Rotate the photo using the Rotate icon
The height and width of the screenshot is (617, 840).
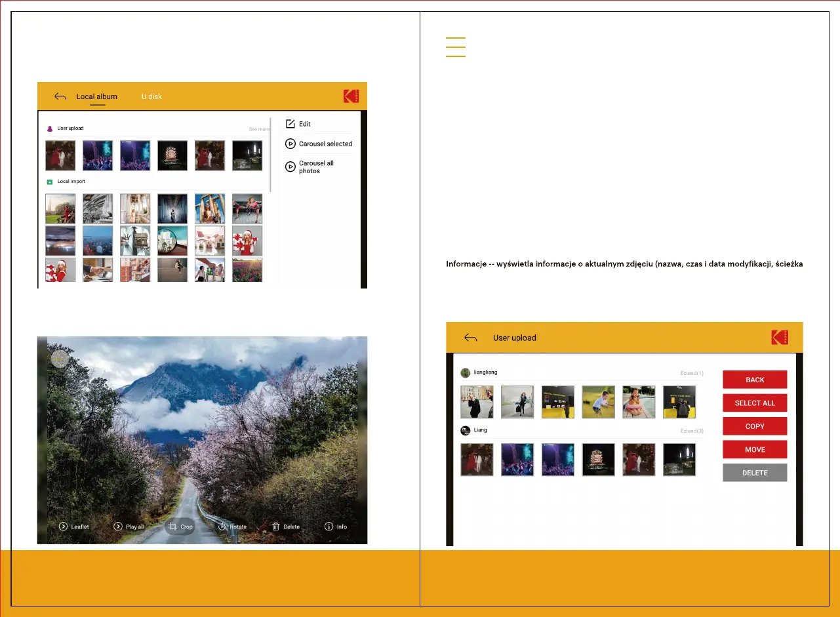(x=231, y=527)
